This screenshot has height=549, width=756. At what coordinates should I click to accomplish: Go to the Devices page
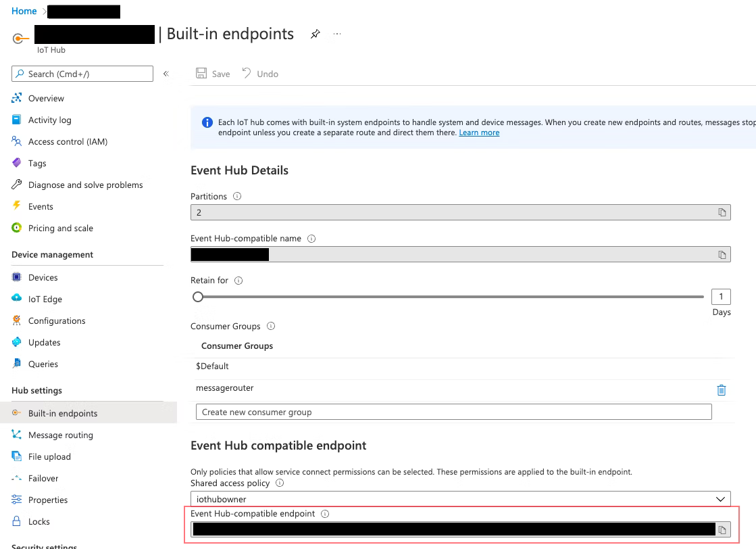coord(43,277)
